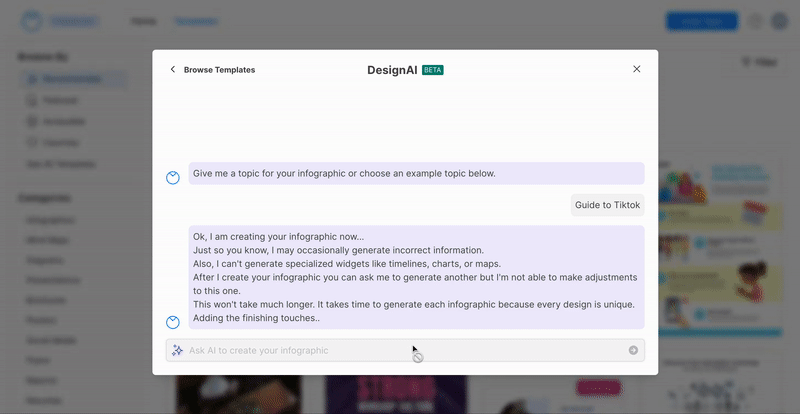Click the blue button in the top bar
This screenshot has width=800, height=414.
click(x=701, y=21)
